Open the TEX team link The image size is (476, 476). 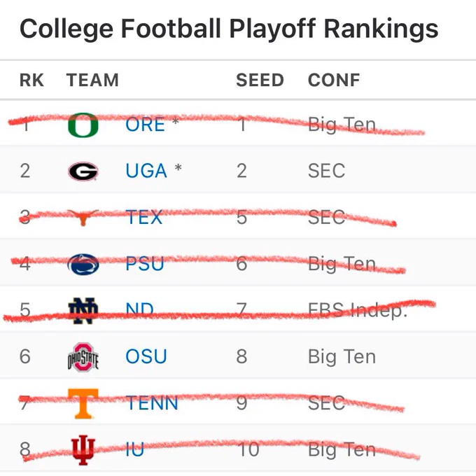click(x=144, y=218)
